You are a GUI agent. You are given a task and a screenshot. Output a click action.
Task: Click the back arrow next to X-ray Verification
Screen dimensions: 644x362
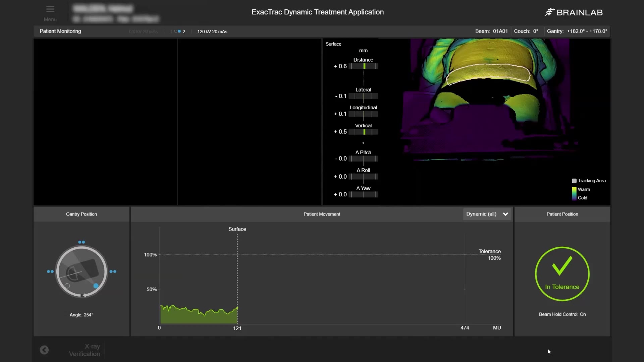(44, 350)
